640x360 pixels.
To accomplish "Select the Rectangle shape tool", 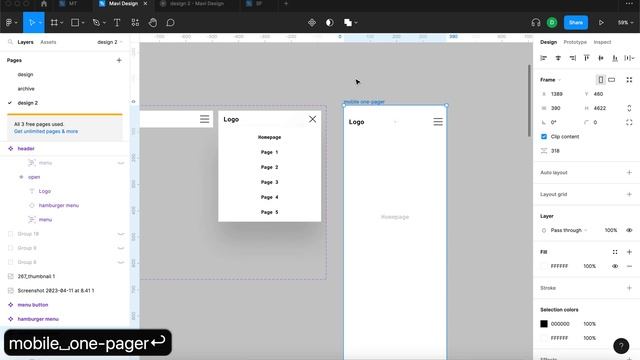I will pyautogui.click(x=75, y=23).
